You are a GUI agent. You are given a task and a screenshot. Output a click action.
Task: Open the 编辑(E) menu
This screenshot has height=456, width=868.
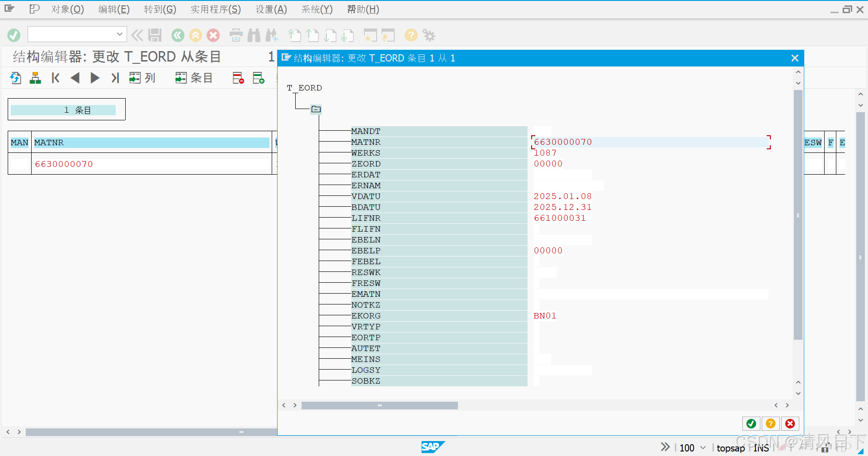(114, 9)
